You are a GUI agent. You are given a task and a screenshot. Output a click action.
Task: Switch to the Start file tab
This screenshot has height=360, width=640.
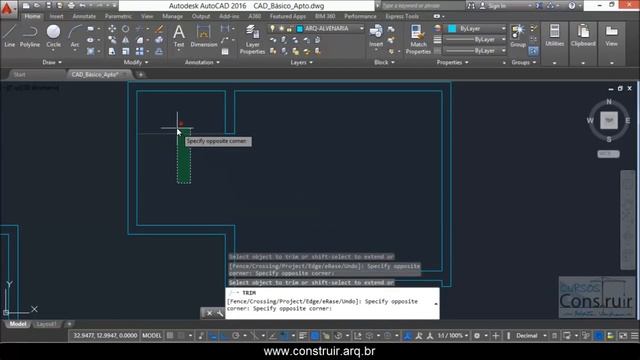click(19, 75)
